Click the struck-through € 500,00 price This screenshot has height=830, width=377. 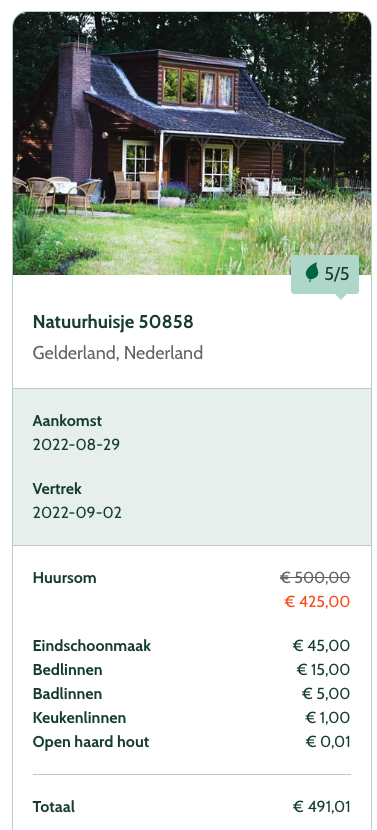[315, 578]
